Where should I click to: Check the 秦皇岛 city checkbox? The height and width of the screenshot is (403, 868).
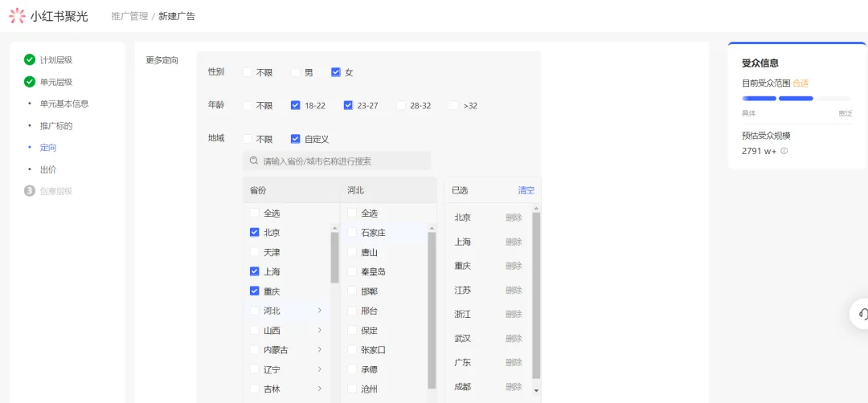pyautogui.click(x=352, y=271)
